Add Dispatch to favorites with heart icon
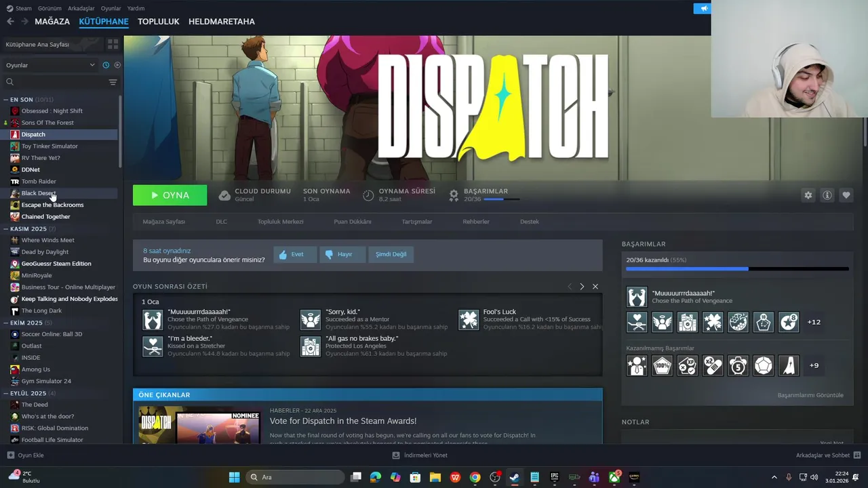This screenshot has width=868, height=488. (846, 195)
